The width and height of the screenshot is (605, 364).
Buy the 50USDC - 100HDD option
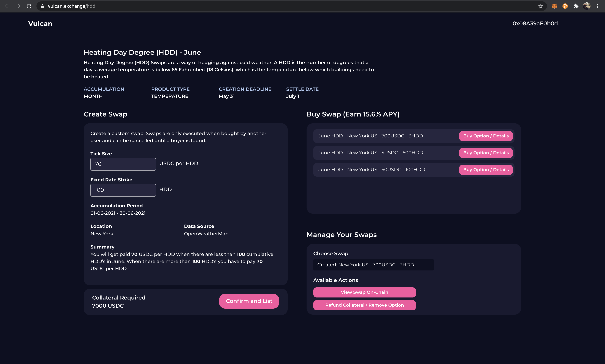coord(485,170)
